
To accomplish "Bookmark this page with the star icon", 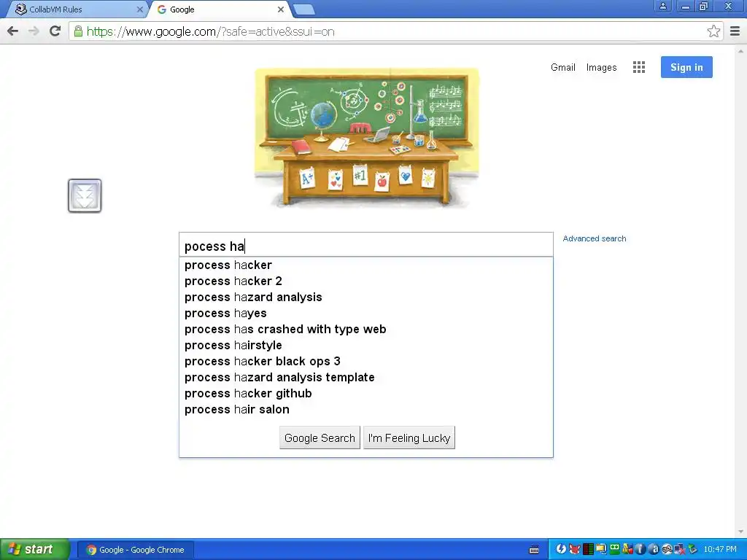I will coord(713,31).
